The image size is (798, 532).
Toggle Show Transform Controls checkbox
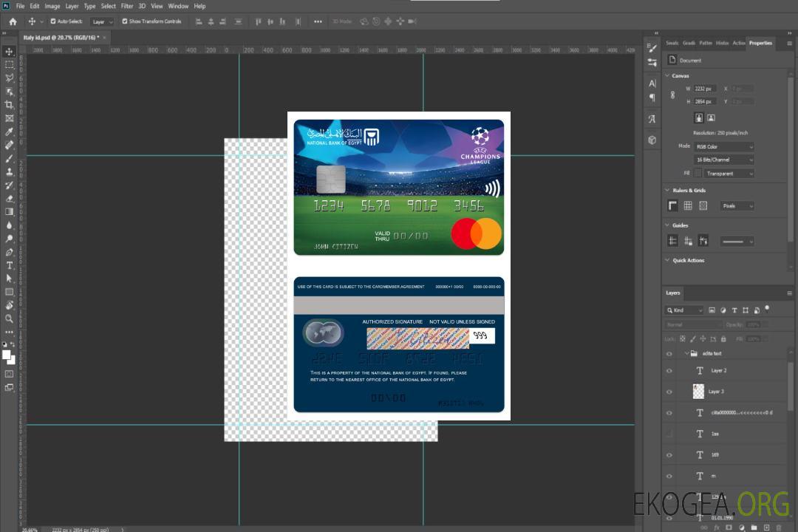(x=125, y=21)
